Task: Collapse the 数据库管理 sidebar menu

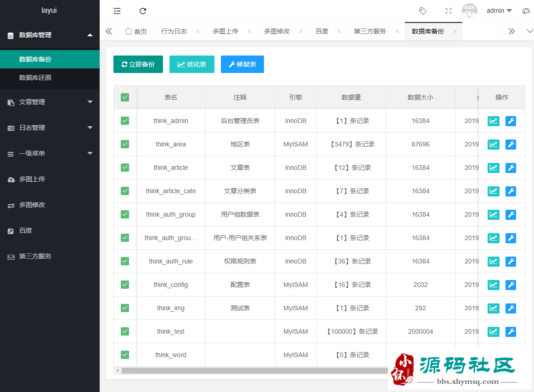Action: point(50,35)
